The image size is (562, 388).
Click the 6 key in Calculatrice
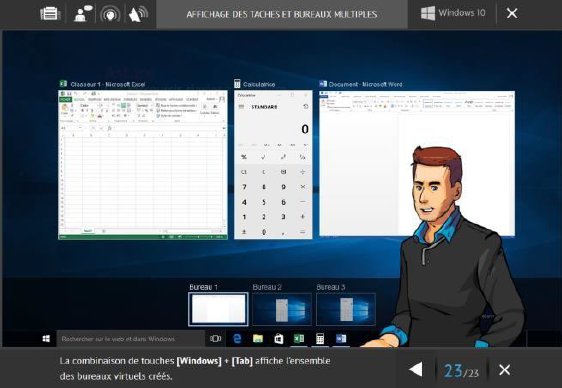(x=283, y=202)
